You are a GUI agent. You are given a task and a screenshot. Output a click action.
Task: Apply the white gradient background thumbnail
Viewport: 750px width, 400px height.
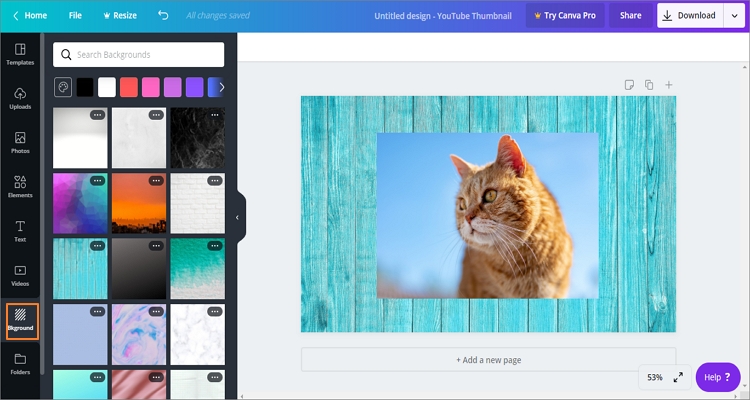coord(80,138)
